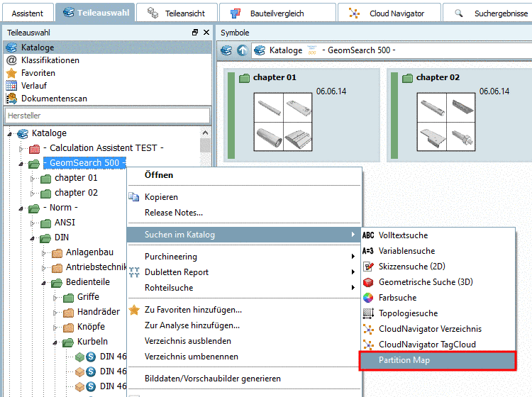
Task: Select the Teileauswahl tab
Action: coord(95,13)
